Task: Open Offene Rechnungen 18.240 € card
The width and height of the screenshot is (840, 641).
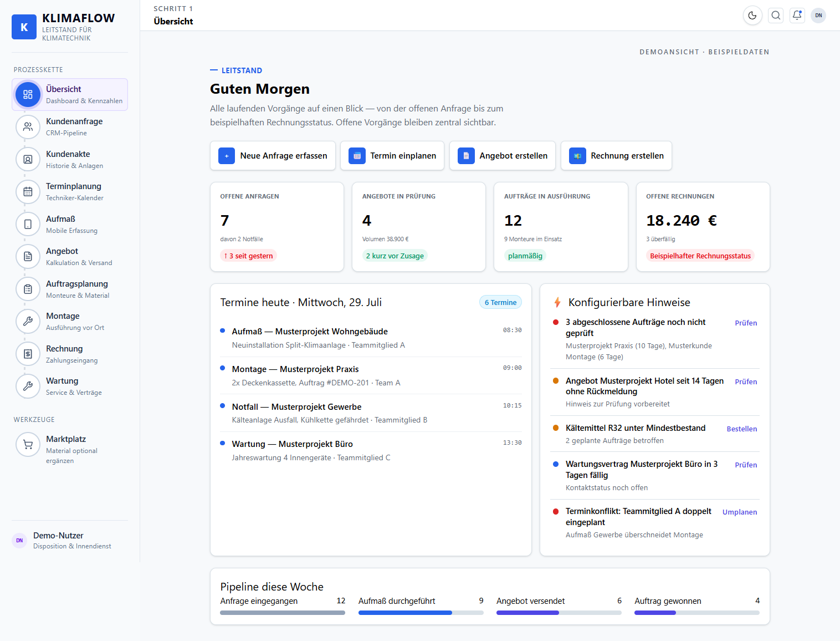Action: tap(703, 227)
